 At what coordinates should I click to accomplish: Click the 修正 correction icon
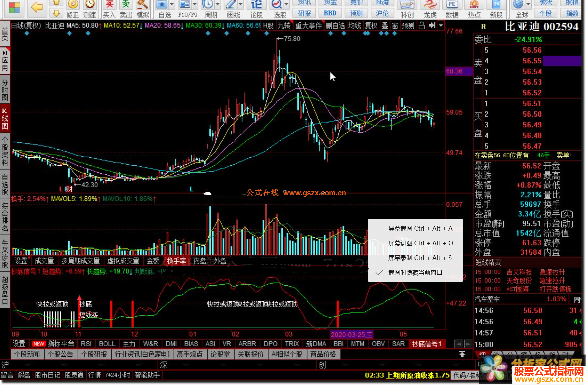pos(72,5)
